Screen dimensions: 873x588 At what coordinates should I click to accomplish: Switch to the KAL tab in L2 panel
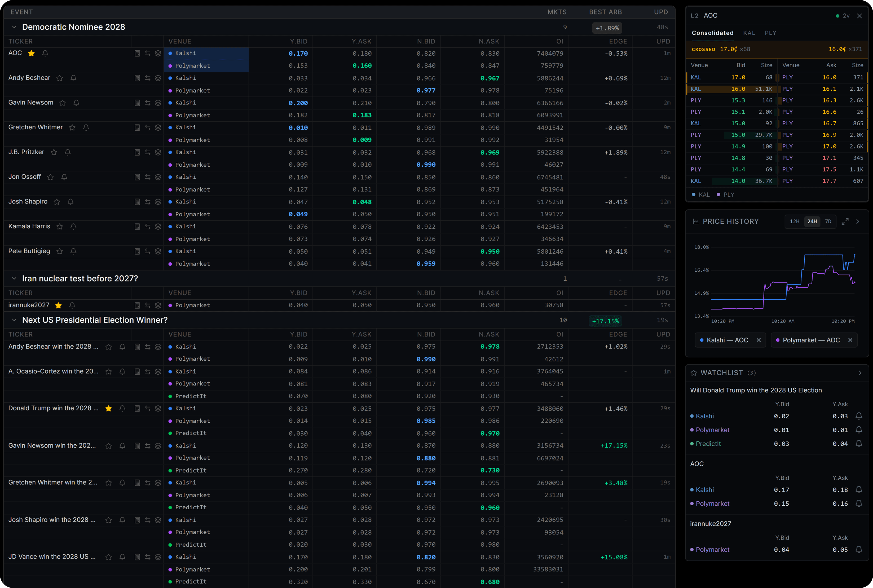pyautogui.click(x=749, y=33)
